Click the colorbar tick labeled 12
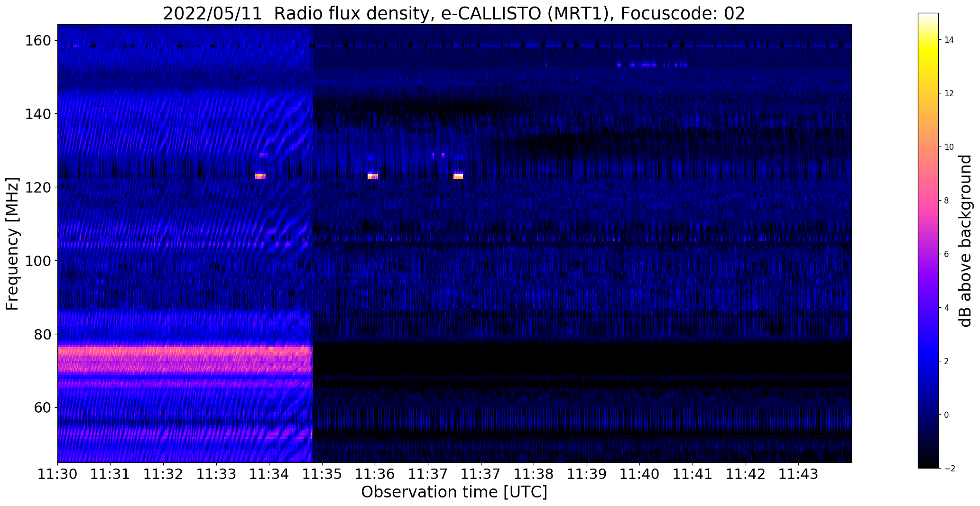The width and height of the screenshot is (980, 506). click(x=949, y=93)
